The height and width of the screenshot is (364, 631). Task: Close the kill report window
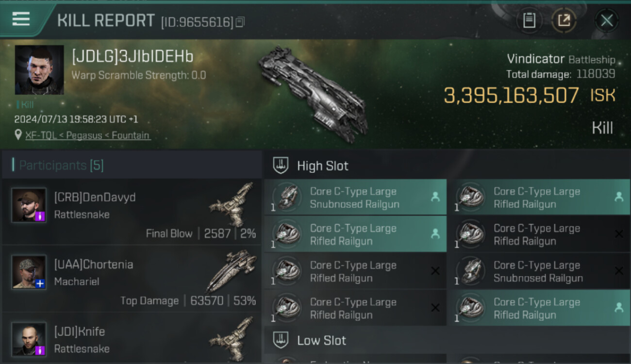607,20
